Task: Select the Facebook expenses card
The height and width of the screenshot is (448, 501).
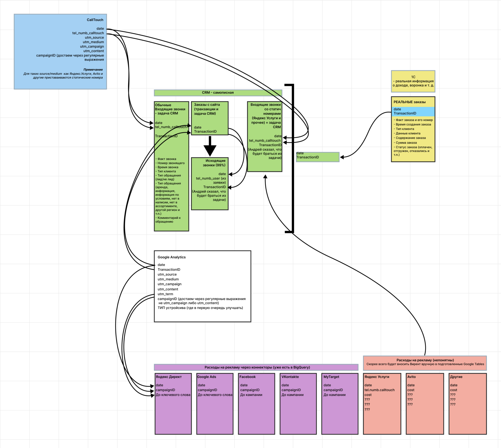Action: click(x=257, y=404)
